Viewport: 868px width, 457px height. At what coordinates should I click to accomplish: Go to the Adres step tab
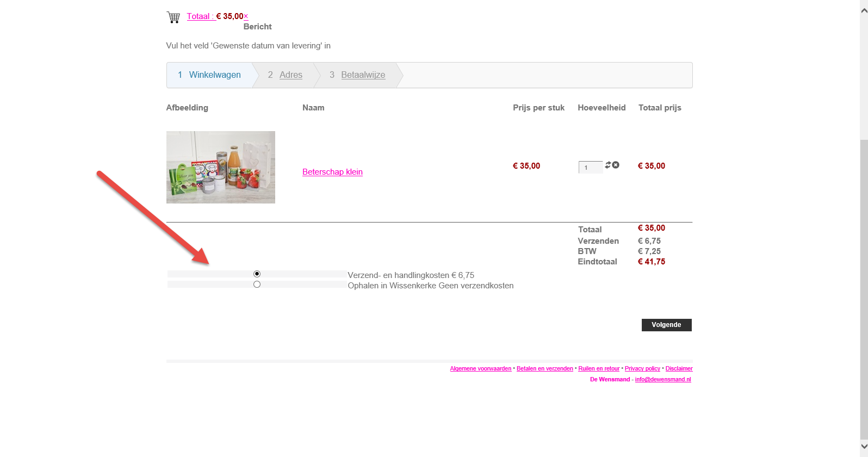tap(290, 75)
